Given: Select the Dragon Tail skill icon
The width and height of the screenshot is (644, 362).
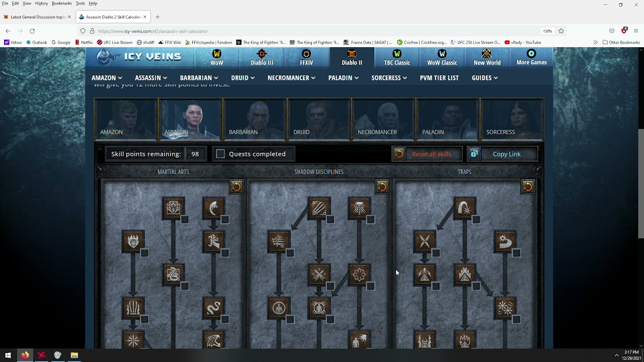Looking at the screenshot, I should point(214,307).
